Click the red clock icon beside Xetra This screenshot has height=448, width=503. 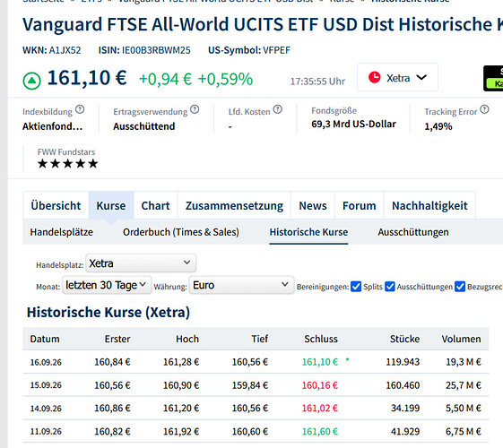375,77
